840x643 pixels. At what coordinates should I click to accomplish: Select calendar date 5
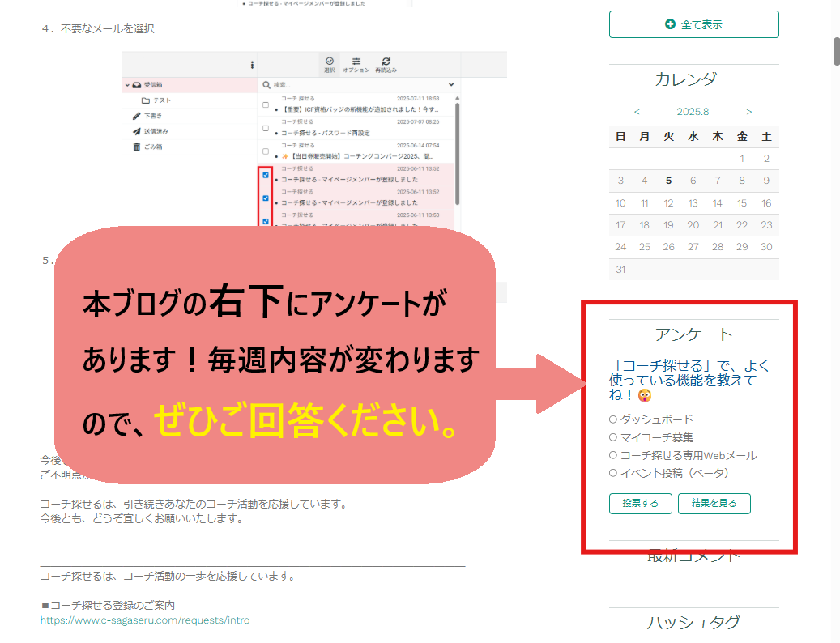668,181
